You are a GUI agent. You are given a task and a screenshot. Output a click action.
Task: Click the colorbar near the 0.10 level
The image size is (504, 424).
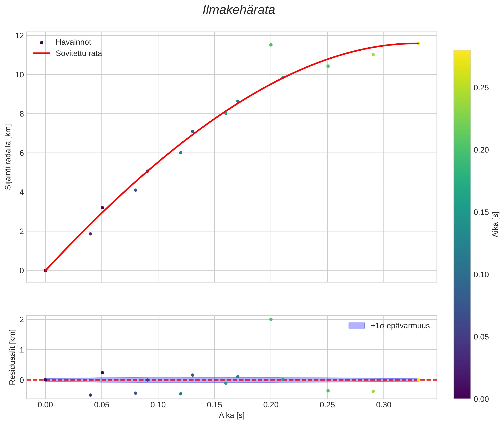(x=462, y=274)
